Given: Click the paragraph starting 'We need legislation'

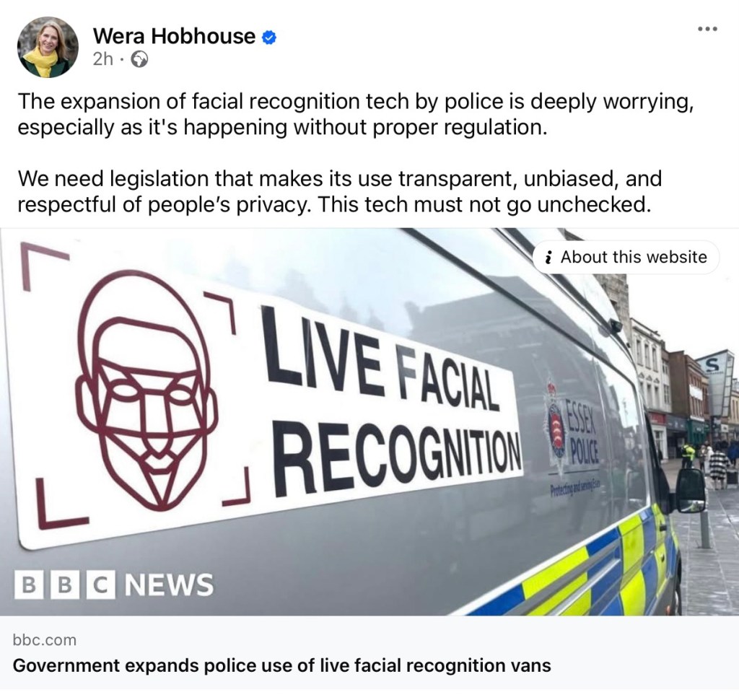Looking at the screenshot, I should (x=340, y=191).
